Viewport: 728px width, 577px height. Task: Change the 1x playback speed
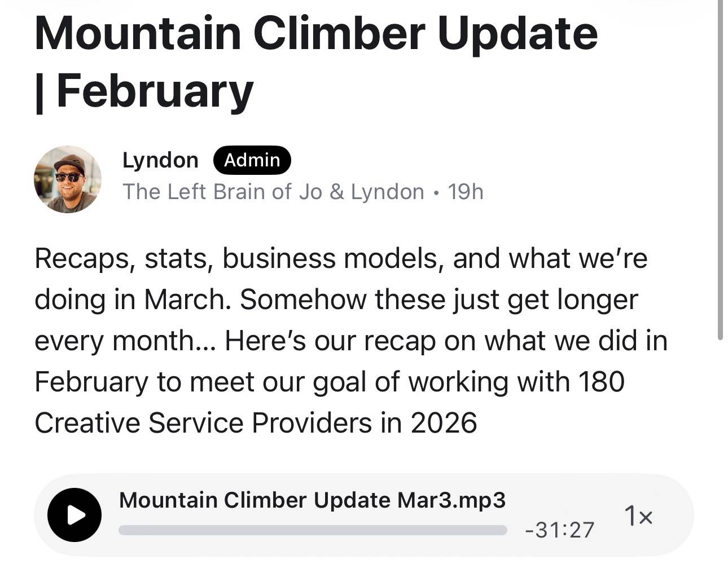(x=638, y=516)
